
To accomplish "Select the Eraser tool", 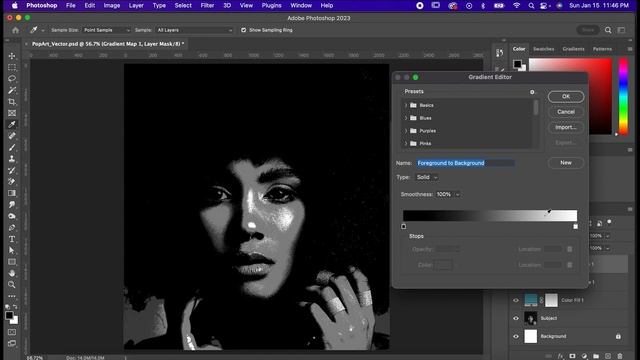I will pos(12,182).
